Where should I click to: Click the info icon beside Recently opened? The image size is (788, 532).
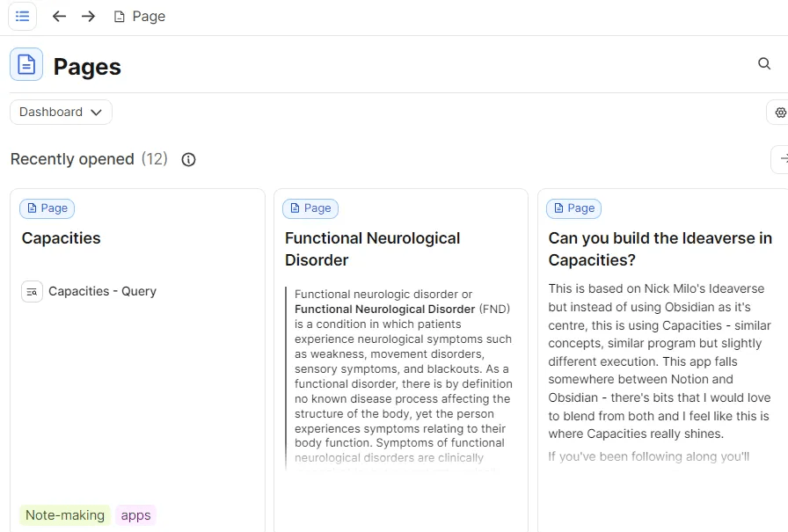pos(188,159)
